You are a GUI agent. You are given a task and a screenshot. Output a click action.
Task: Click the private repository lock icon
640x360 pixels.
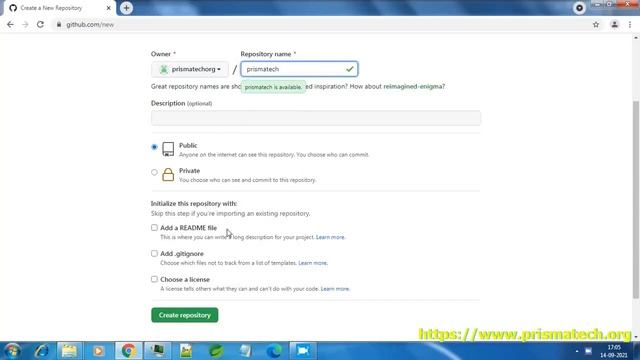(168, 174)
